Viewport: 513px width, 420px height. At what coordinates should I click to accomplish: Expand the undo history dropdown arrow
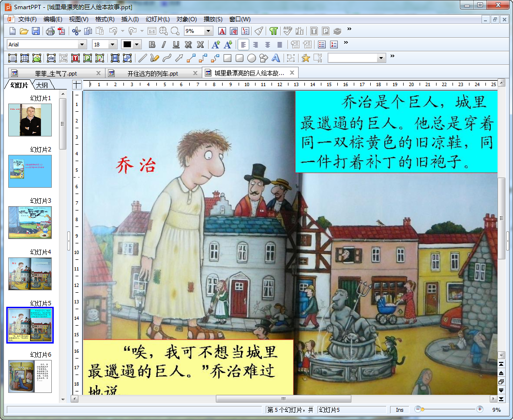tap(123, 31)
